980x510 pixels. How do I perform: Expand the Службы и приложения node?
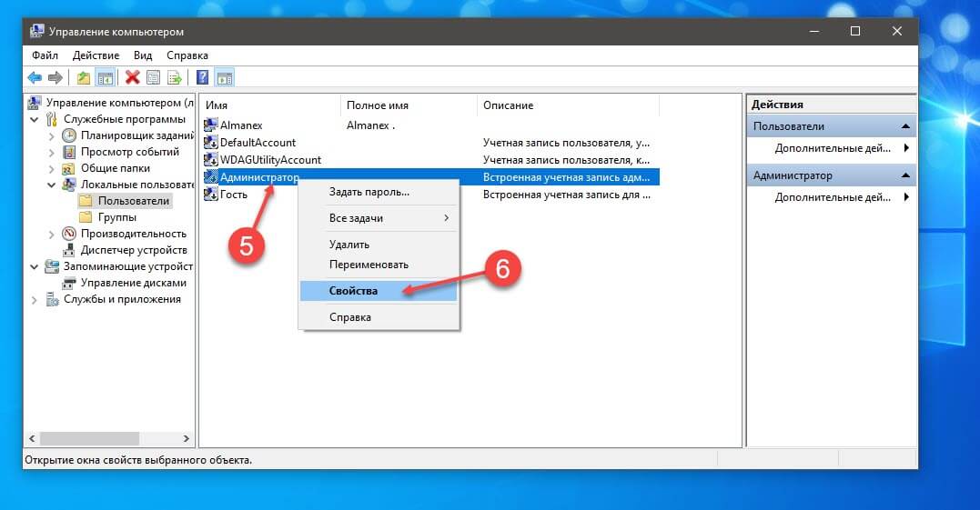(x=35, y=300)
